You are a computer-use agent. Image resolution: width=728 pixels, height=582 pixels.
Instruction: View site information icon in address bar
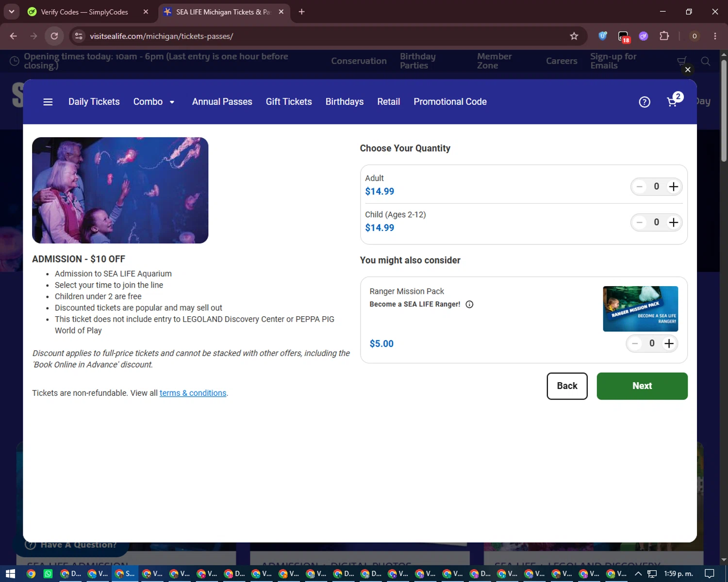(79, 36)
